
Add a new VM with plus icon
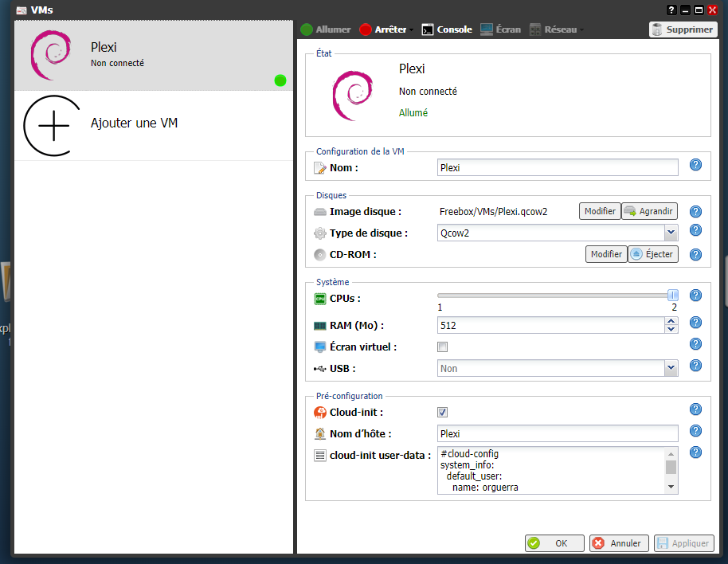pos(52,126)
